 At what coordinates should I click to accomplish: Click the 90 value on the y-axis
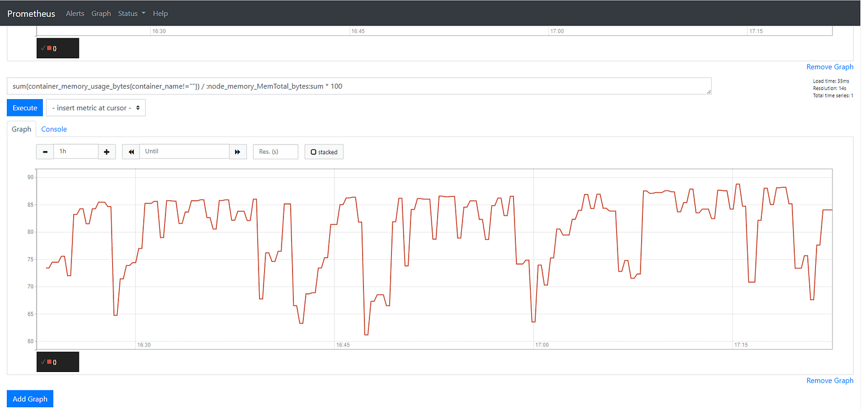pos(30,177)
